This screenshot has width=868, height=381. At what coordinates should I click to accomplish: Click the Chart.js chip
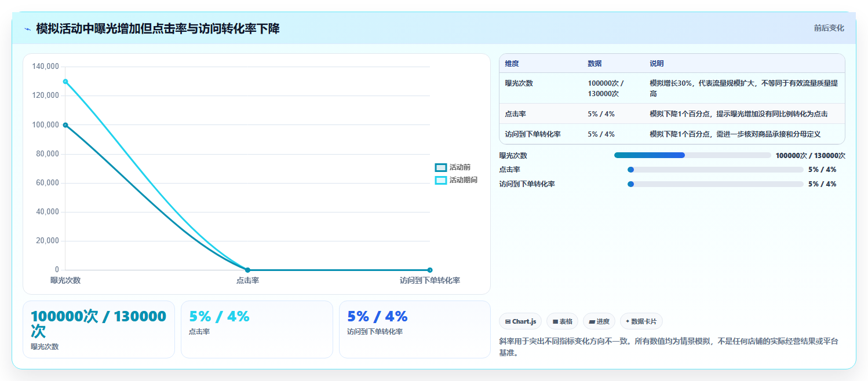pyautogui.click(x=520, y=321)
